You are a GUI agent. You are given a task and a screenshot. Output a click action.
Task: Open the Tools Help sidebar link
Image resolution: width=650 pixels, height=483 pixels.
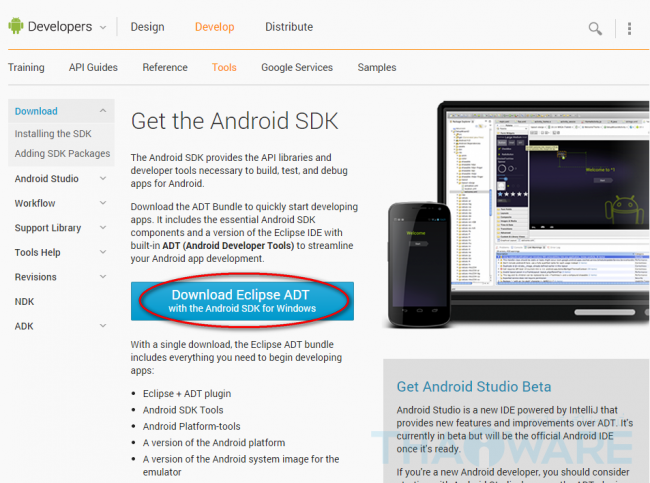tap(38, 252)
